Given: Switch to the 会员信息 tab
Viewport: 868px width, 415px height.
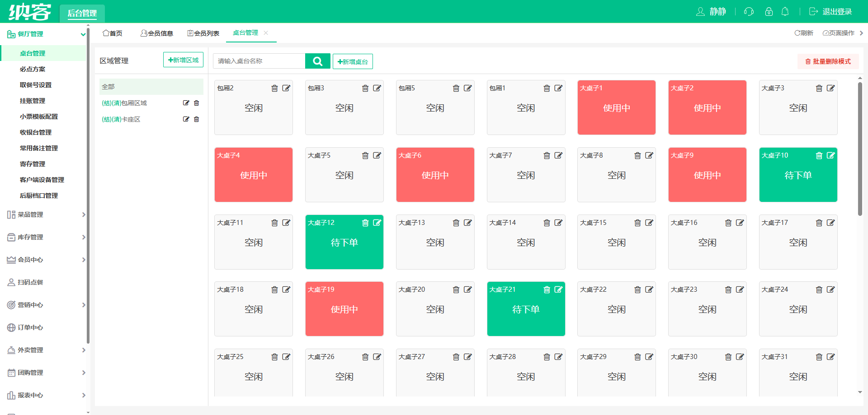Looking at the screenshot, I should pyautogui.click(x=157, y=33).
